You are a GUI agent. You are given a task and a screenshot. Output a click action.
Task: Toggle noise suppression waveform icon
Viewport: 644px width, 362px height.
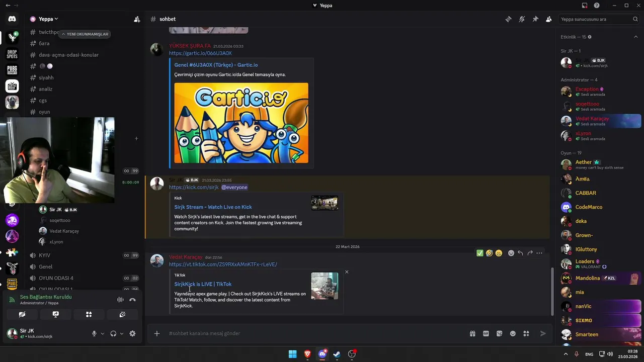(120, 300)
